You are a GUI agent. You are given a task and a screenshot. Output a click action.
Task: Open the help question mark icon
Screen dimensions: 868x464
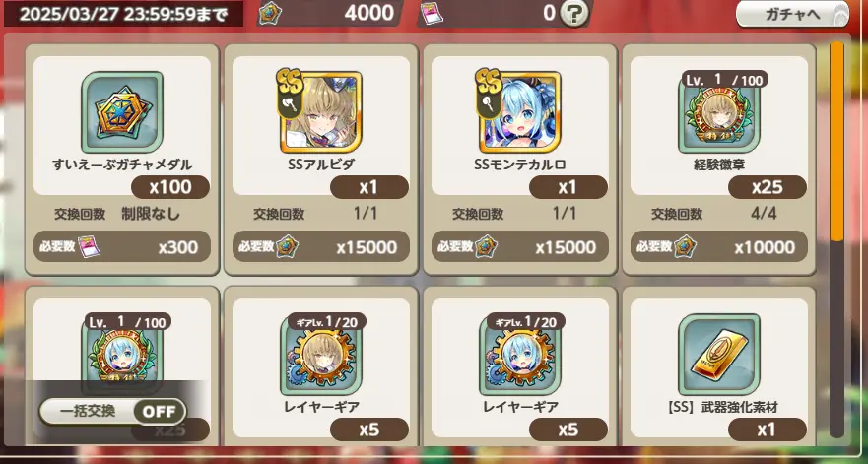pos(573,13)
